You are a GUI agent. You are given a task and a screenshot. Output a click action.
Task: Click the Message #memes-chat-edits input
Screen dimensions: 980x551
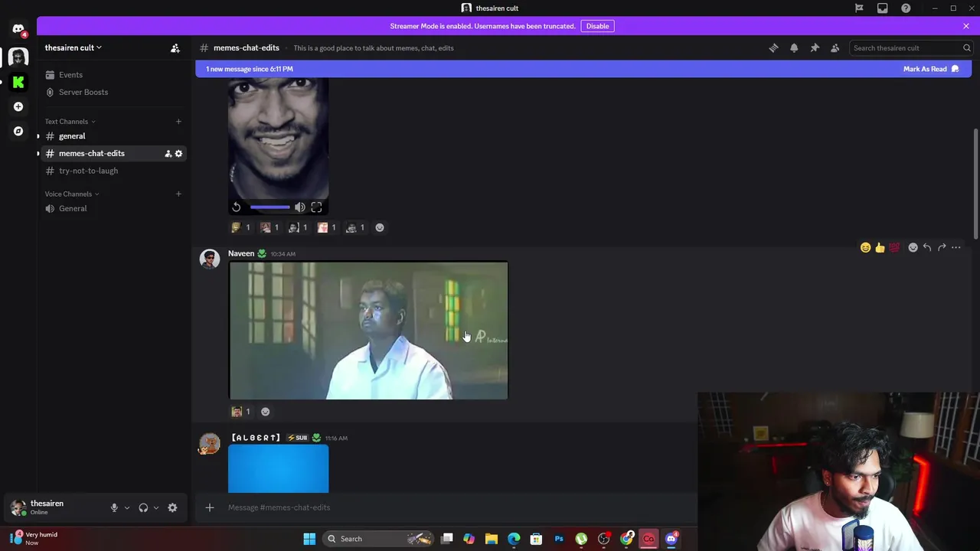click(x=459, y=507)
